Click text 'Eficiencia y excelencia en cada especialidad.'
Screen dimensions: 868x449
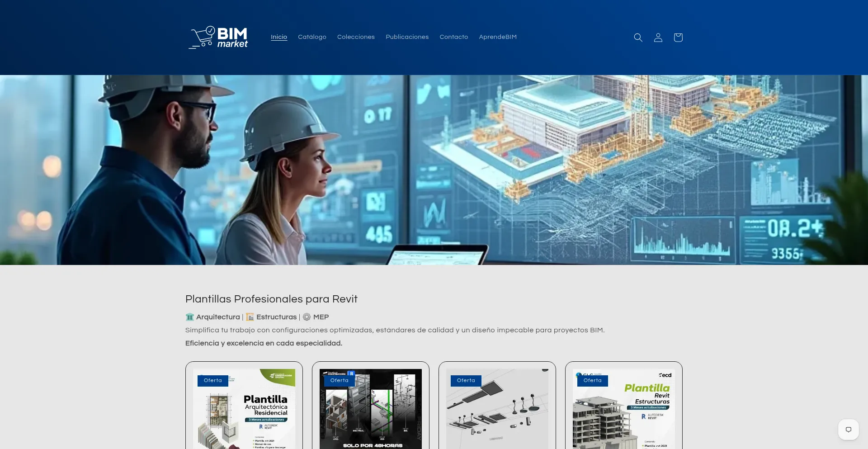point(264,343)
